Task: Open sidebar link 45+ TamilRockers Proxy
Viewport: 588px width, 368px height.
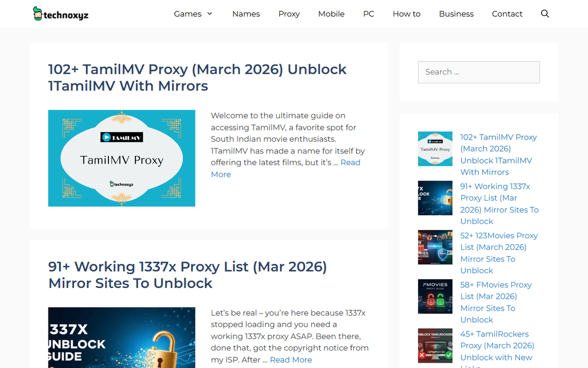Action: (497, 348)
